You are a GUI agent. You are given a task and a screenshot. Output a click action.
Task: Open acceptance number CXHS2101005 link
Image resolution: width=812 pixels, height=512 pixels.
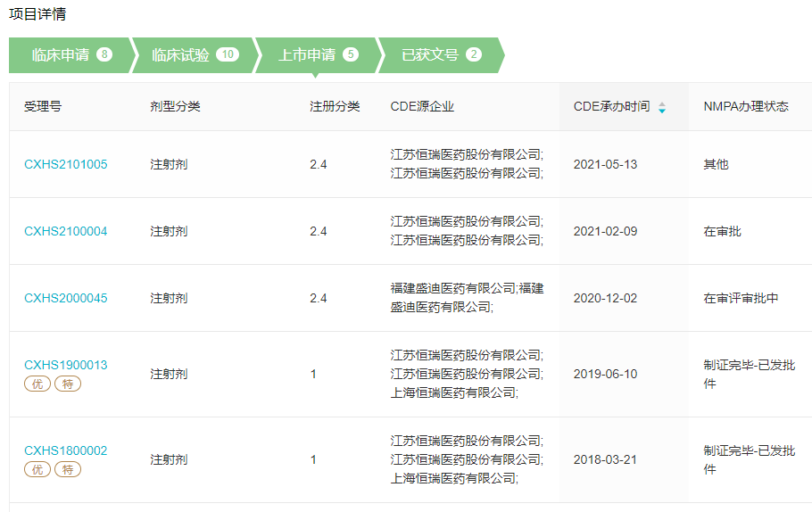tap(66, 164)
